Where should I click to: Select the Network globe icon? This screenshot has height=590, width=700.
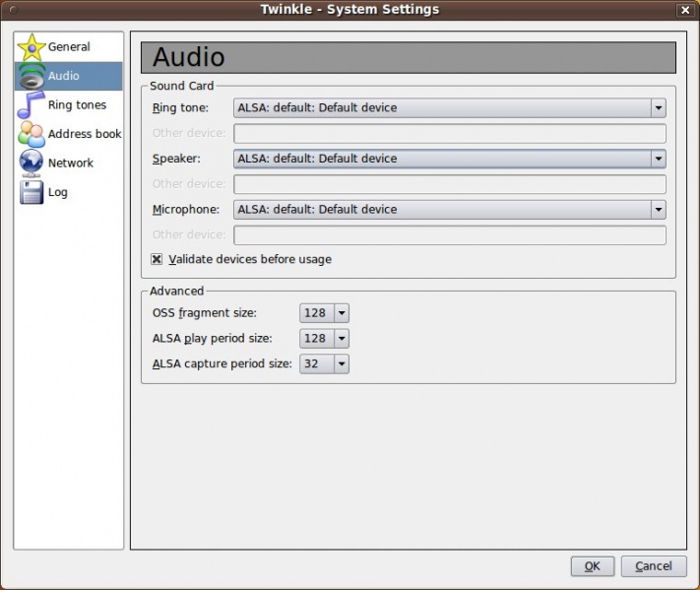click(32, 164)
